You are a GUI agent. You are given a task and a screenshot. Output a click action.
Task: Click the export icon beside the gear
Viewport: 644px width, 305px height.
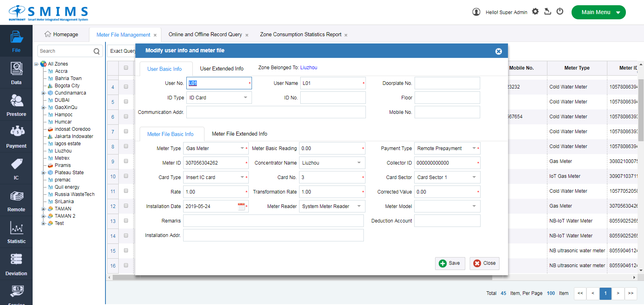click(x=547, y=12)
